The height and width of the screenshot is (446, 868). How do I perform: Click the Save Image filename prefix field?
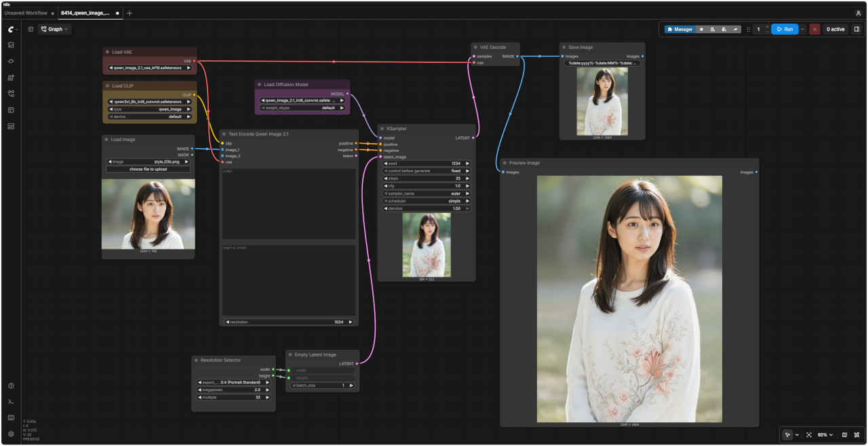click(602, 63)
